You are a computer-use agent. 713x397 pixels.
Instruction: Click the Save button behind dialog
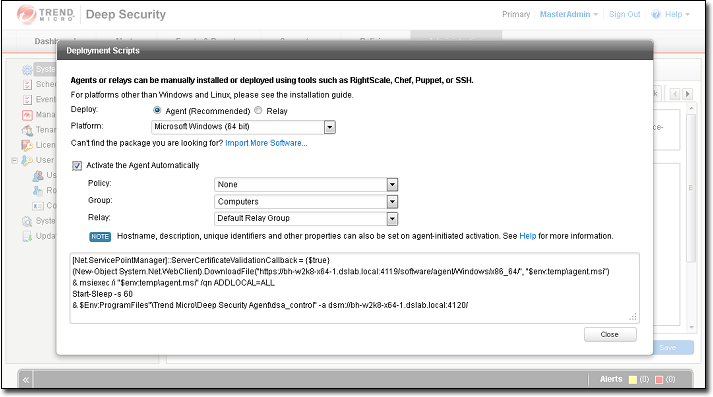click(x=673, y=348)
